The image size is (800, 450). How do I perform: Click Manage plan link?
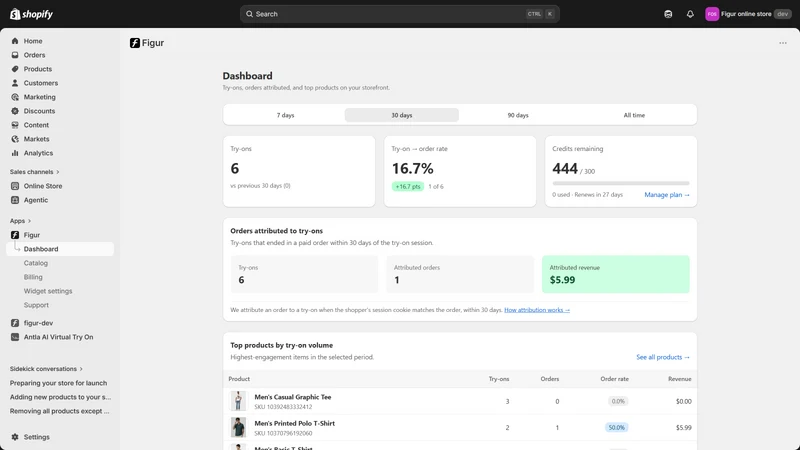pos(667,195)
